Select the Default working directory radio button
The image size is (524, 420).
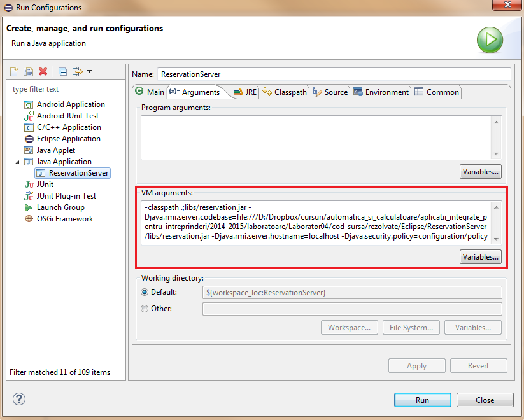coord(145,292)
